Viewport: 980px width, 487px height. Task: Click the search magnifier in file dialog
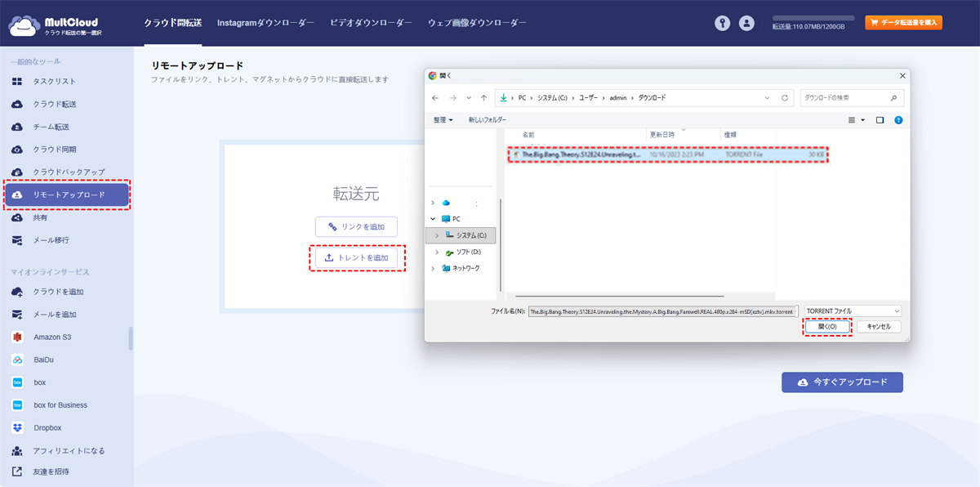point(895,97)
